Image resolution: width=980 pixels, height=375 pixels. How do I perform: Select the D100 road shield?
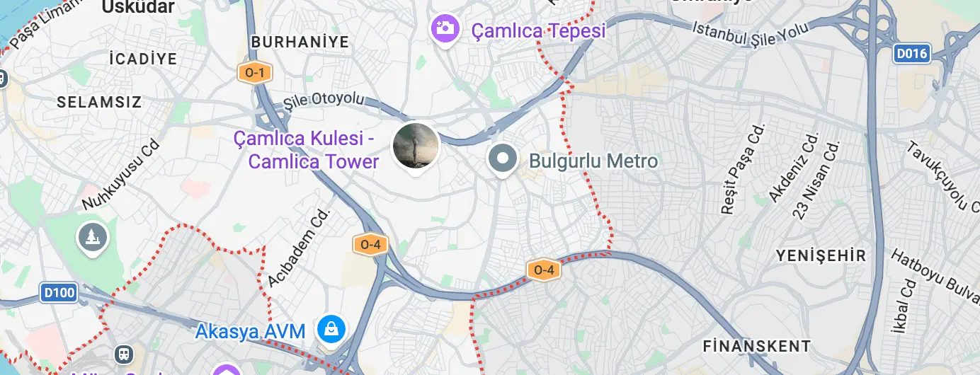coord(58,292)
